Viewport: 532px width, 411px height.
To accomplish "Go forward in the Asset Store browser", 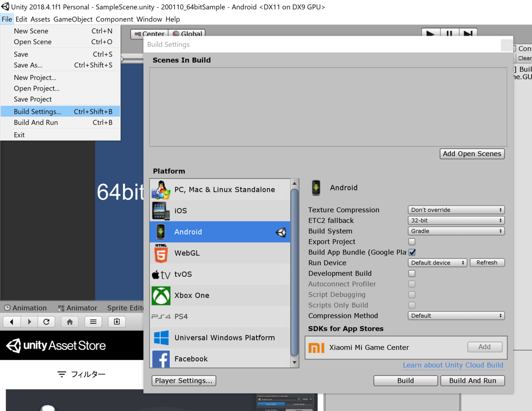I will point(29,322).
